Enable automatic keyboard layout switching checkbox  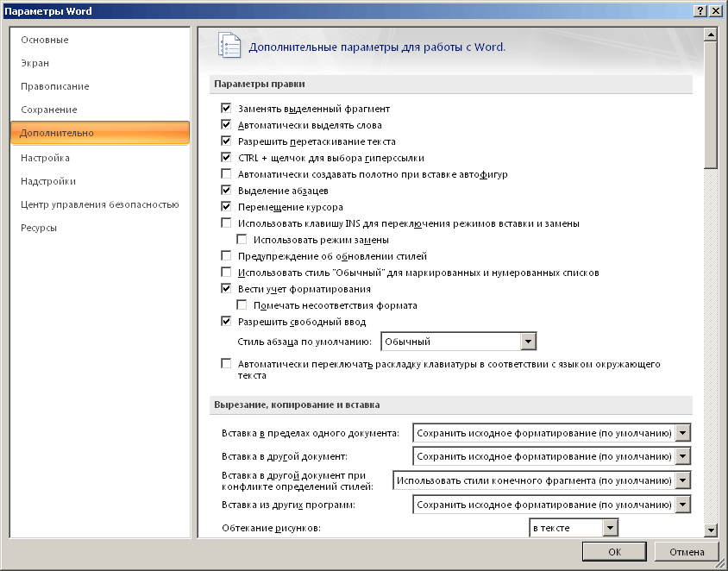tap(226, 364)
